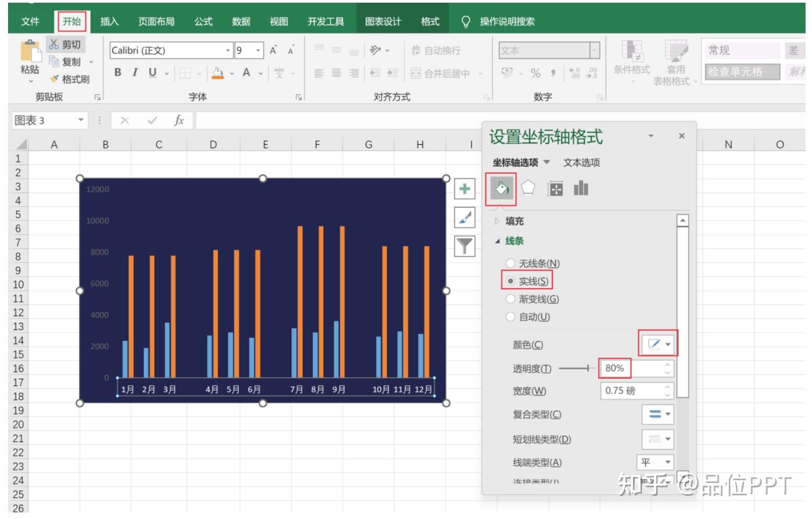Choose the 无线条 no line option
Image resolution: width=812 pixels, height=519 pixels.
510,263
